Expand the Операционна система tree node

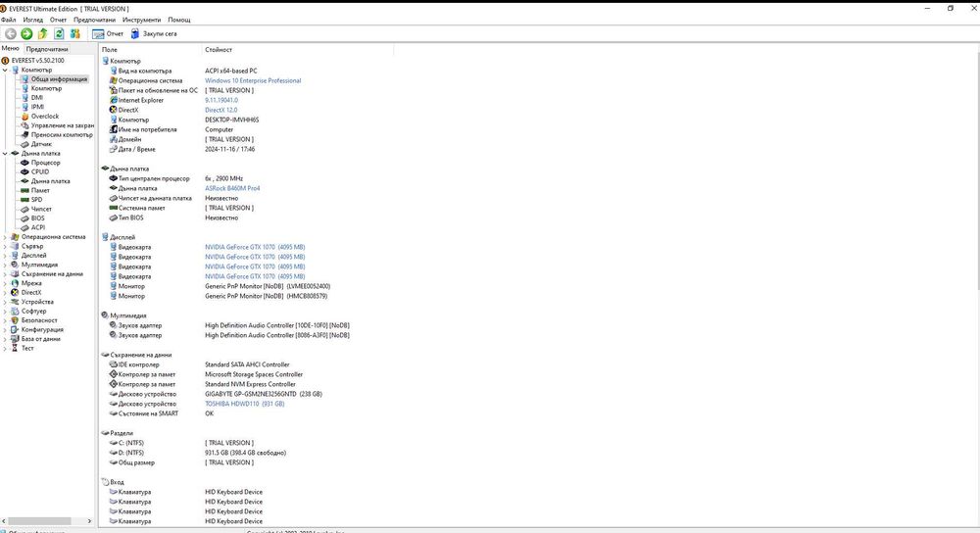pyautogui.click(x=5, y=237)
